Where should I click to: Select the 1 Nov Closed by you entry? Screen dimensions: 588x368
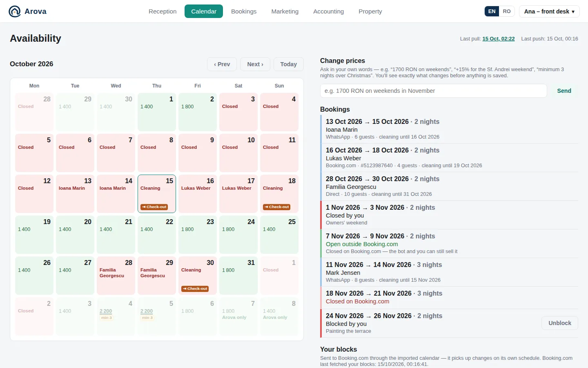click(449, 215)
